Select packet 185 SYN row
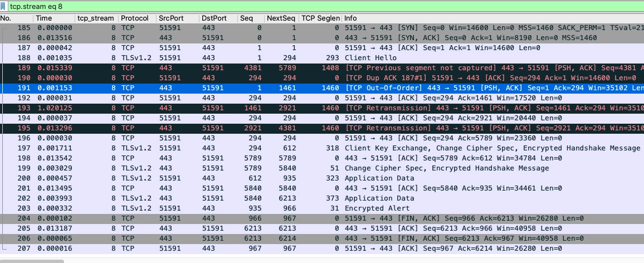 coord(322,28)
